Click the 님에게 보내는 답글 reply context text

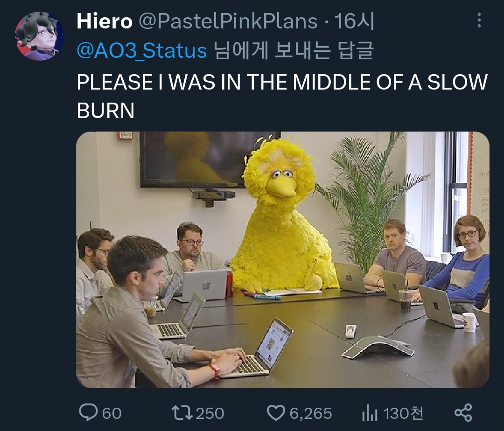coord(293,51)
